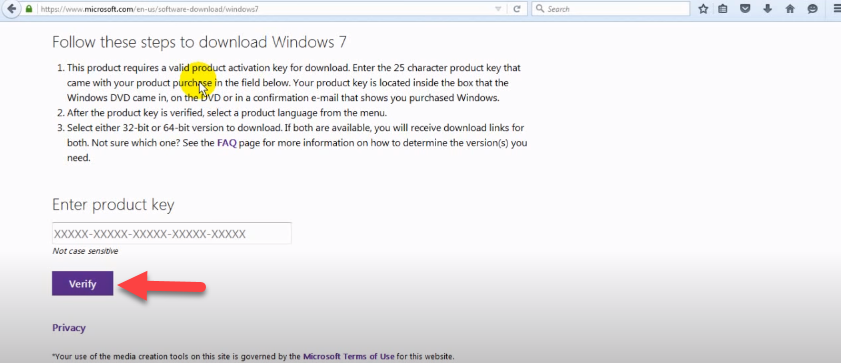Open the hamburger menu icon
The image size is (841, 363).
(x=836, y=9)
